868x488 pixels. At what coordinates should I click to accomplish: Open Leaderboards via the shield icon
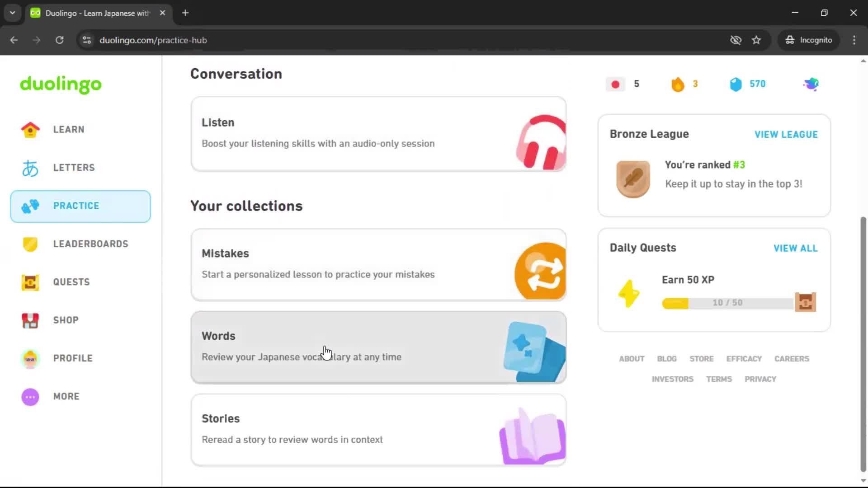(x=30, y=244)
